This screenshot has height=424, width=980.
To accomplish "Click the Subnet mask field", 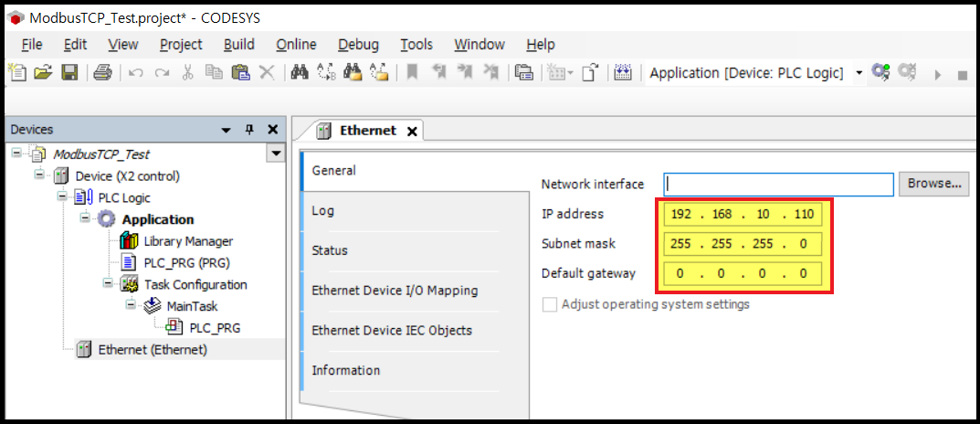I will [x=743, y=244].
